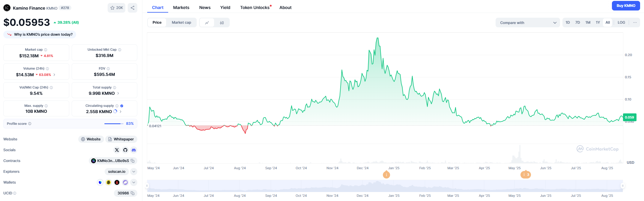Open the blue shield wallet icon
Image resolution: width=644 pixels, height=201 pixels.
coord(100,182)
